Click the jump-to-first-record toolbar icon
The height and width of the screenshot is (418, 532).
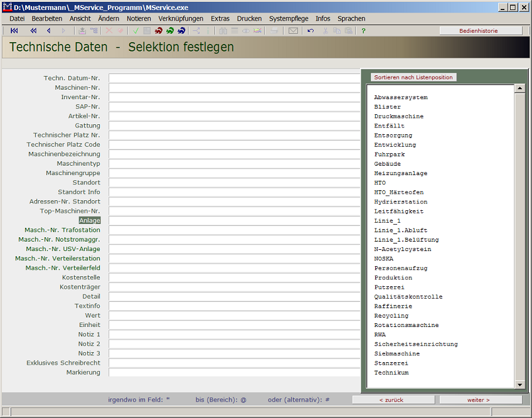[14, 31]
